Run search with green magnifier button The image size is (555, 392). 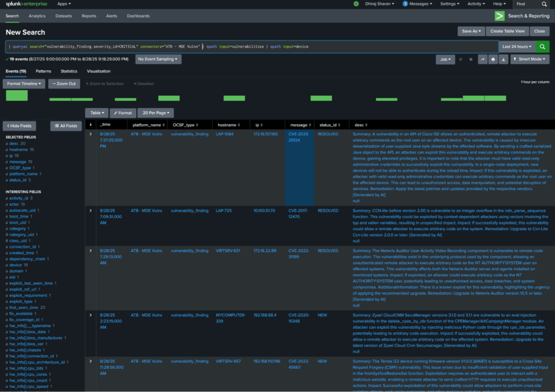click(542, 47)
